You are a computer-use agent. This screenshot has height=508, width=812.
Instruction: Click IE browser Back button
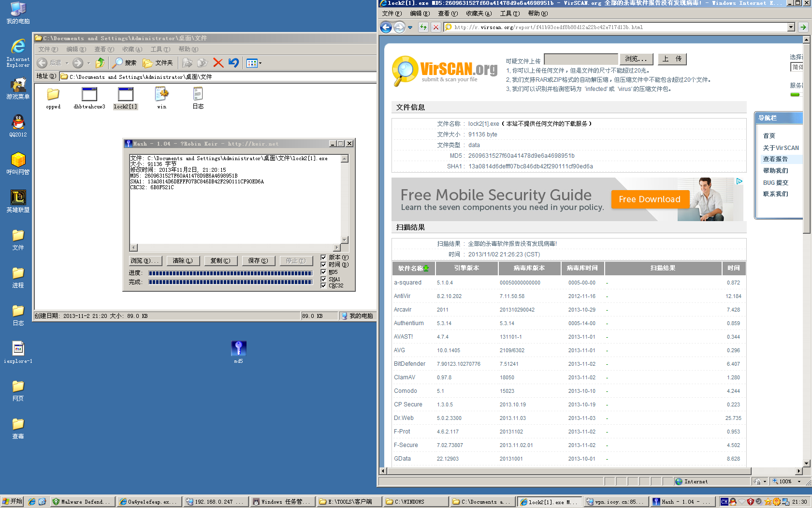(386, 27)
